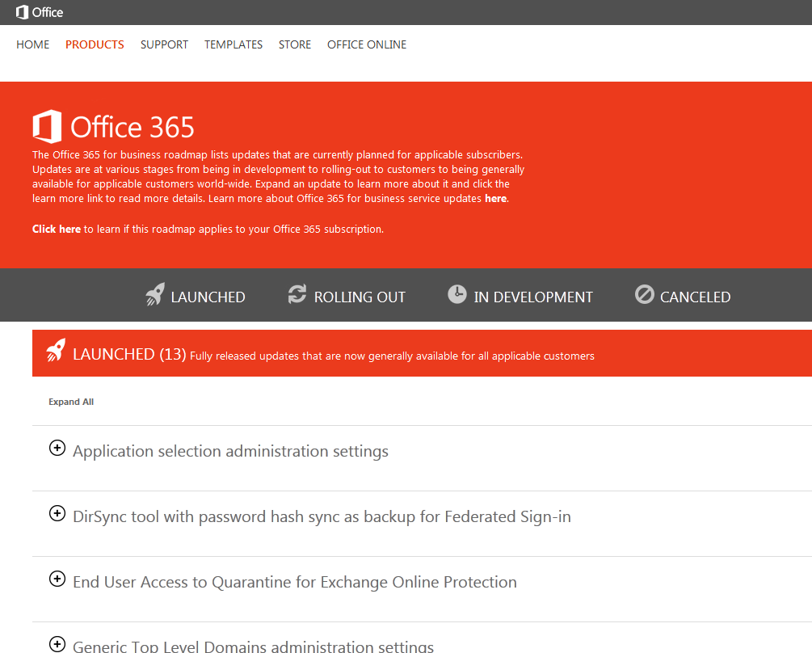The width and height of the screenshot is (812, 653).
Task: Expand Generic Top Level Domains plus icon
Action: 57,644
